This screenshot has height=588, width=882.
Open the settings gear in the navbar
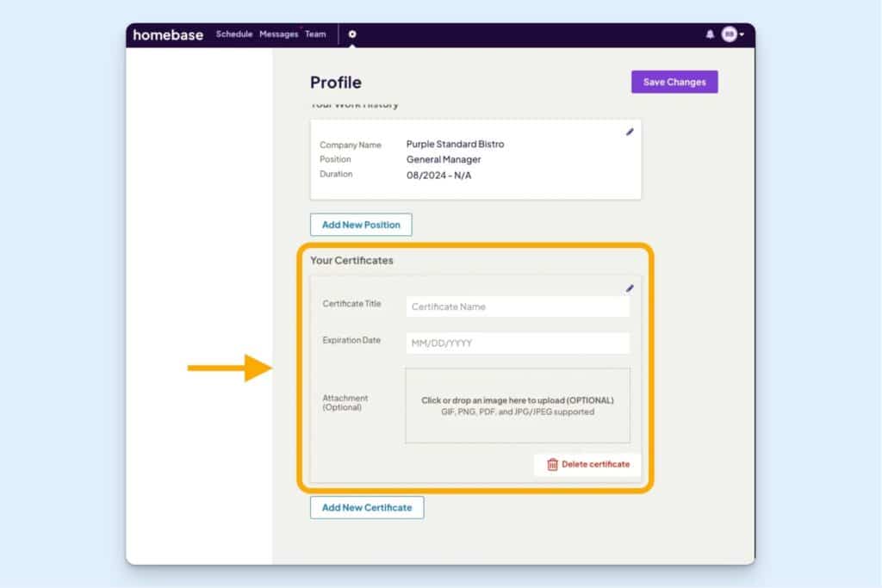351,34
